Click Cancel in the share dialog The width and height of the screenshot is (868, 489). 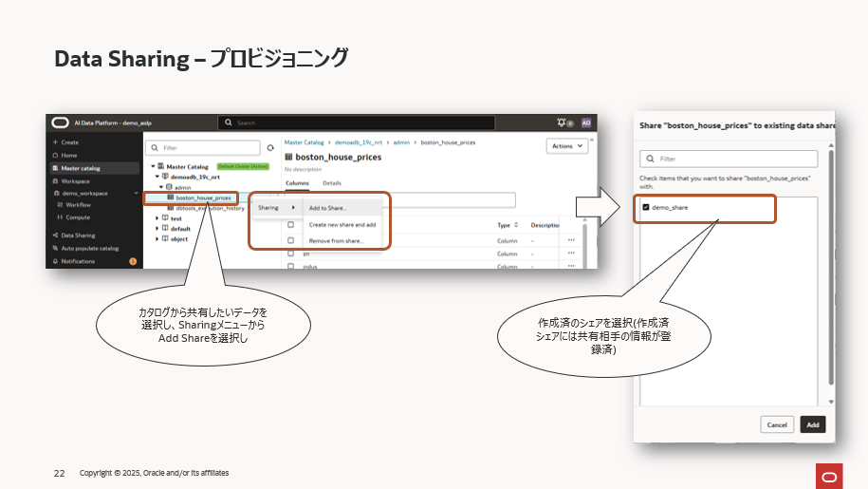[777, 424]
